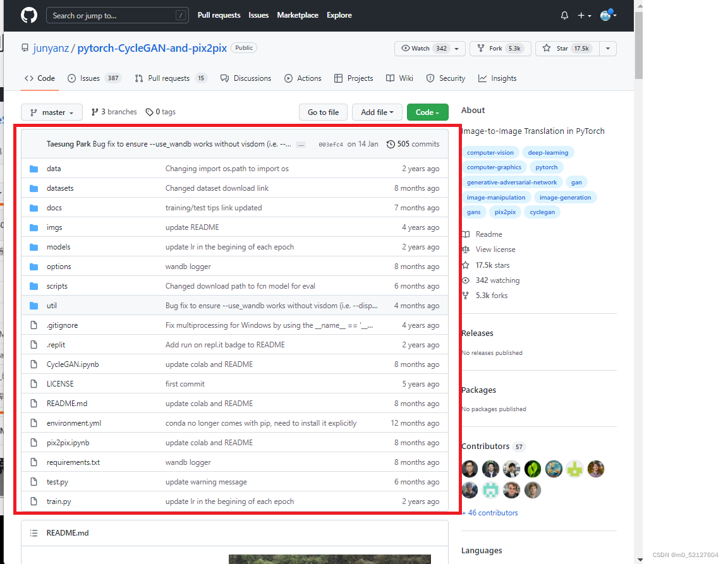728x564 pixels.
Task: Open Explore in top navigation
Action: point(339,15)
